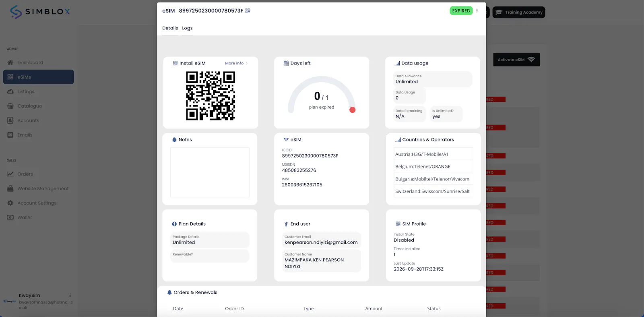The width and height of the screenshot is (644, 317).
Task: Click the Notes card icon
Action: coord(174,140)
